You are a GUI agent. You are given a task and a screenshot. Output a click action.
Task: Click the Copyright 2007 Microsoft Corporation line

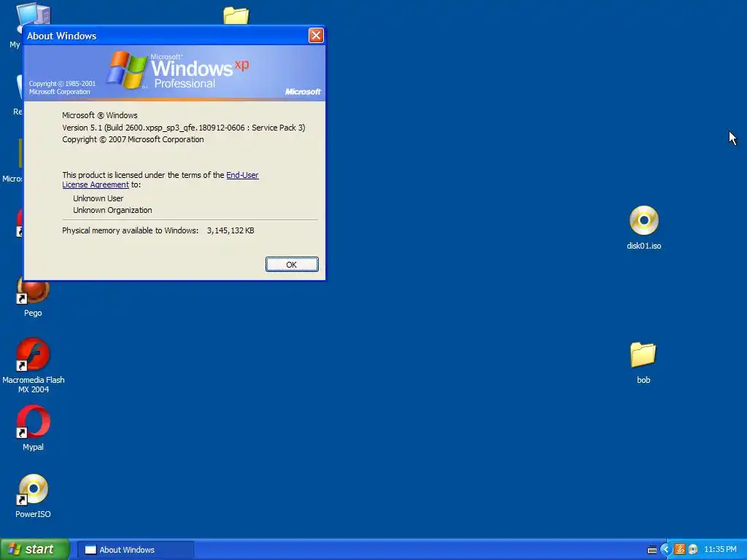[133, 139]
